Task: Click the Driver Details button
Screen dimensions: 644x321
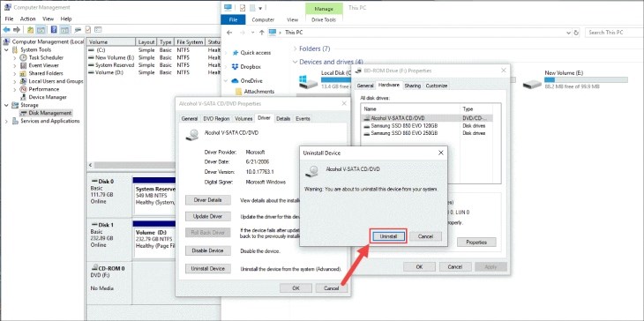Action: tap(208, 200)
